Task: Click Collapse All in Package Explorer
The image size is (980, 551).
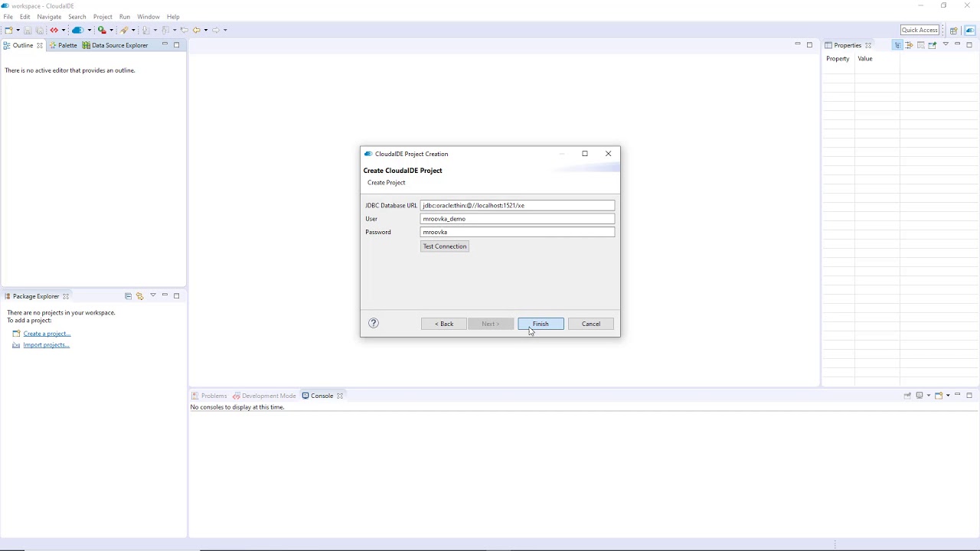Action: pos(128,296)
